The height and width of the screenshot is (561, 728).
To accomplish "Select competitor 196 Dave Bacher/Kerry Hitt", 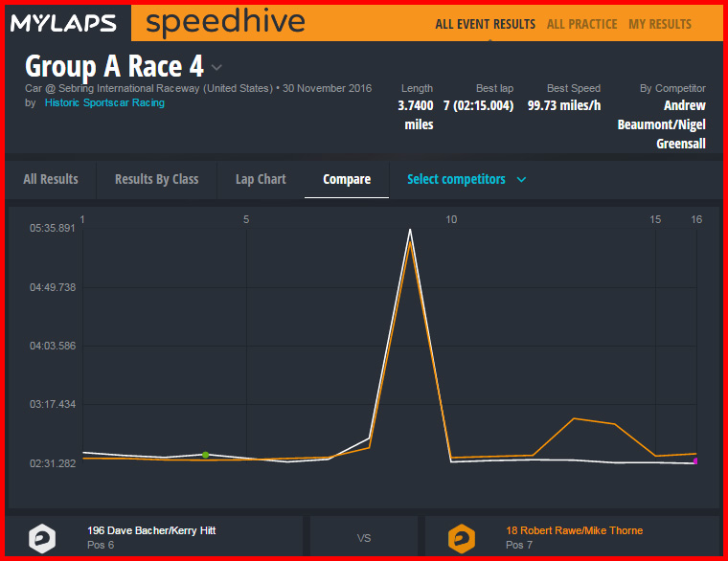I will (x=151, y=530).
